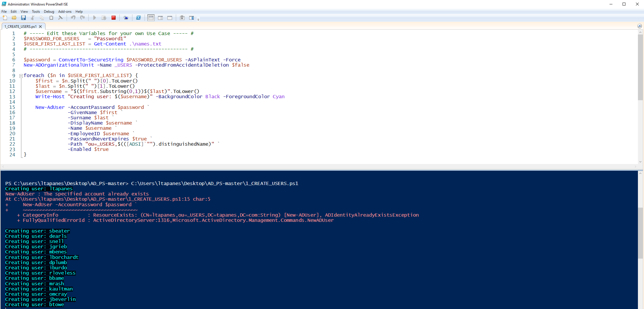Viewport: 644px width, 309px height.
Task: Save the script with the floppy disk icon
Action: coord(23,18)
